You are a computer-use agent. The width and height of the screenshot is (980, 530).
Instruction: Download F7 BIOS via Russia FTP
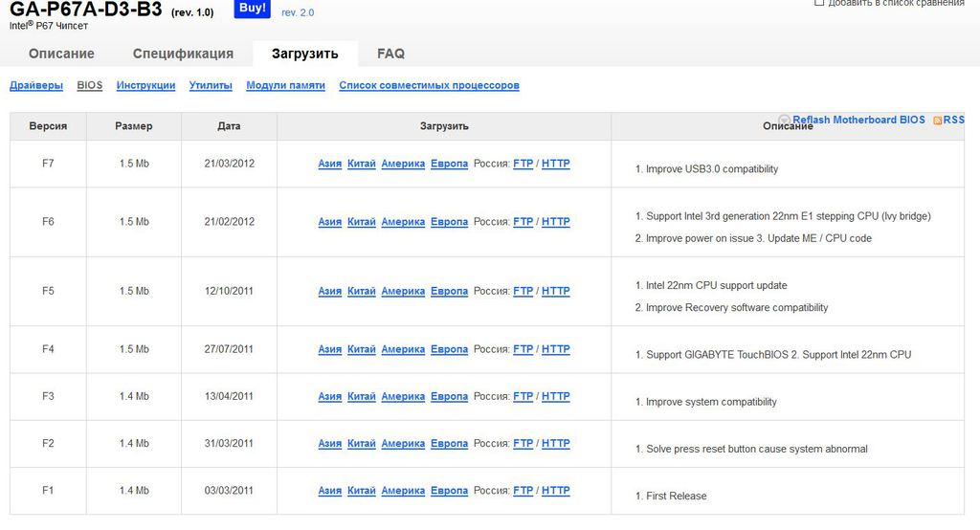coord(523,164)
